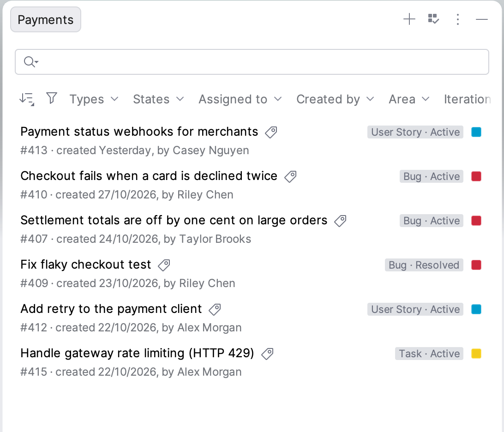Select #407 created 24/10/2026 by Taylor Brooks
Screen dimensions: 504x432
[136, 239]
